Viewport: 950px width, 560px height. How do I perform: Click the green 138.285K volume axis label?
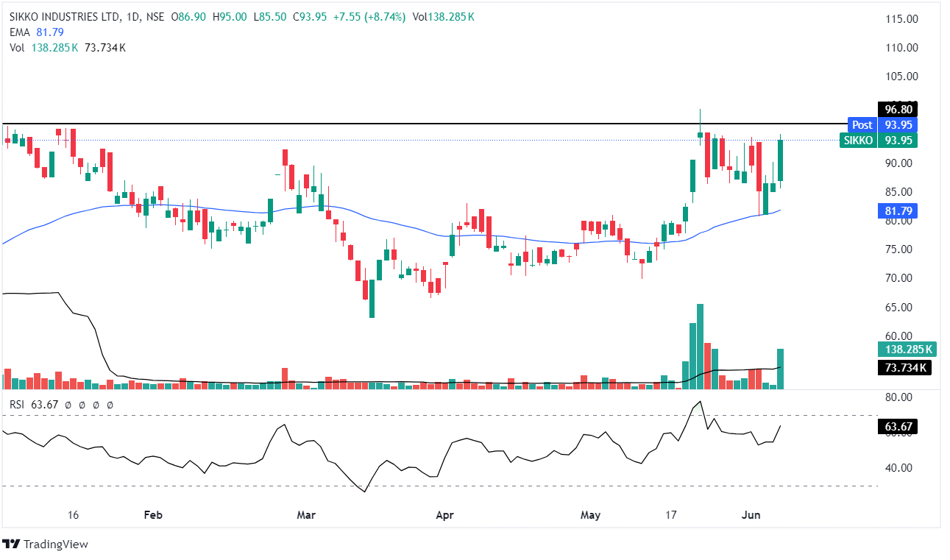(x=906, y=350)
